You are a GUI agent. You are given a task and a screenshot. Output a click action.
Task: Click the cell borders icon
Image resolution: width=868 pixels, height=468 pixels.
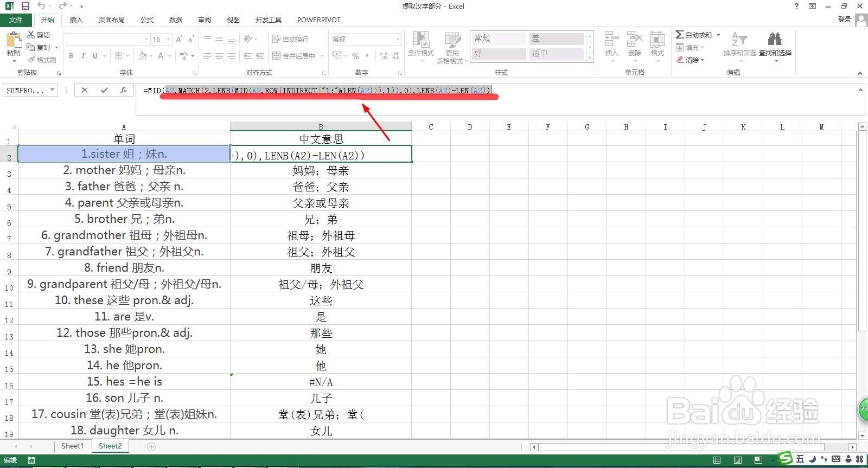coord(119,56)
